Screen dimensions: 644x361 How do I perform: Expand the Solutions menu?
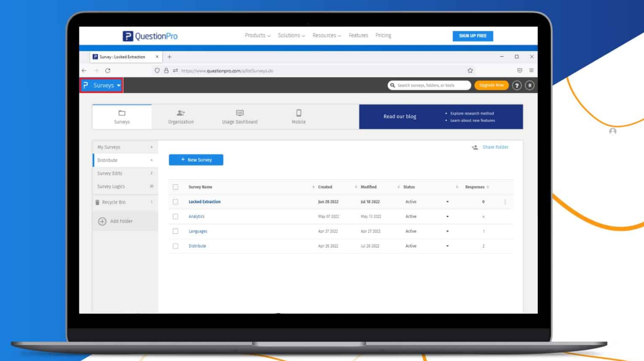coord(291,36)
